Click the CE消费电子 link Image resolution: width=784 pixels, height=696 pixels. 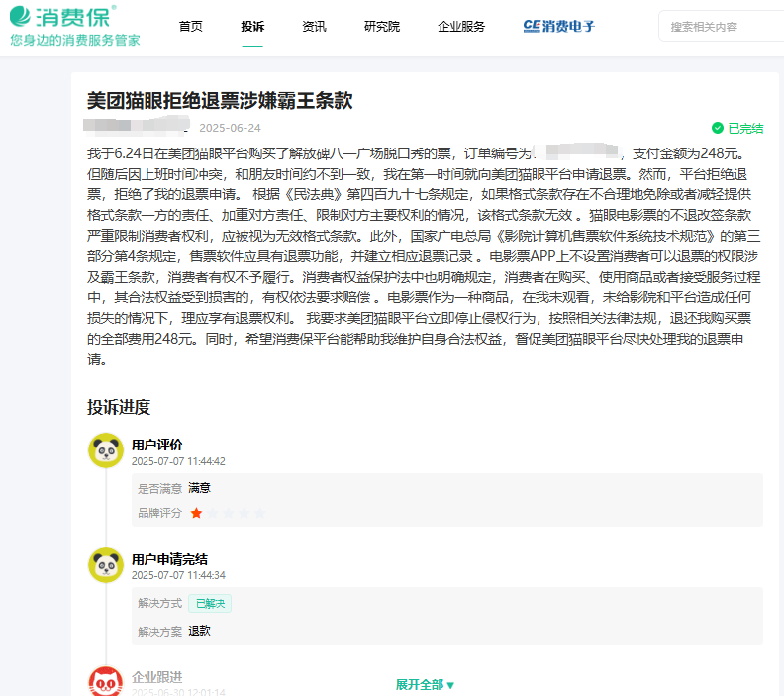559,26
